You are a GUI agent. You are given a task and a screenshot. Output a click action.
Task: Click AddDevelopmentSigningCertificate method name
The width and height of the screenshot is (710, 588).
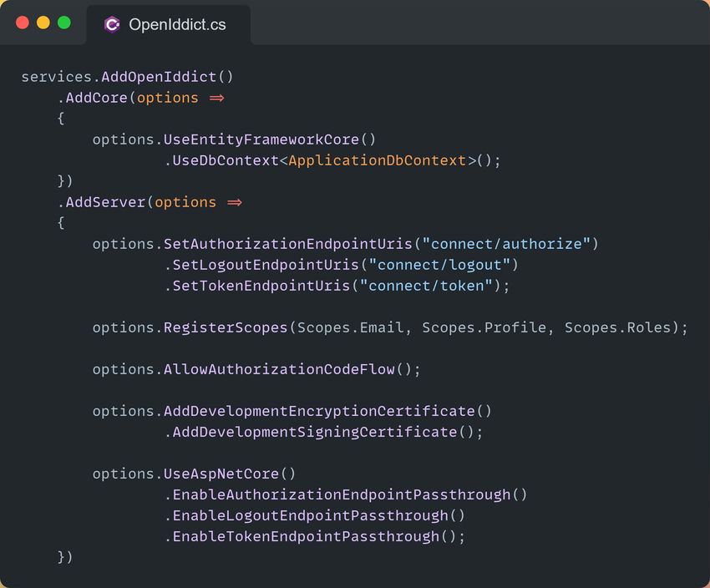(x=315, y=432)
